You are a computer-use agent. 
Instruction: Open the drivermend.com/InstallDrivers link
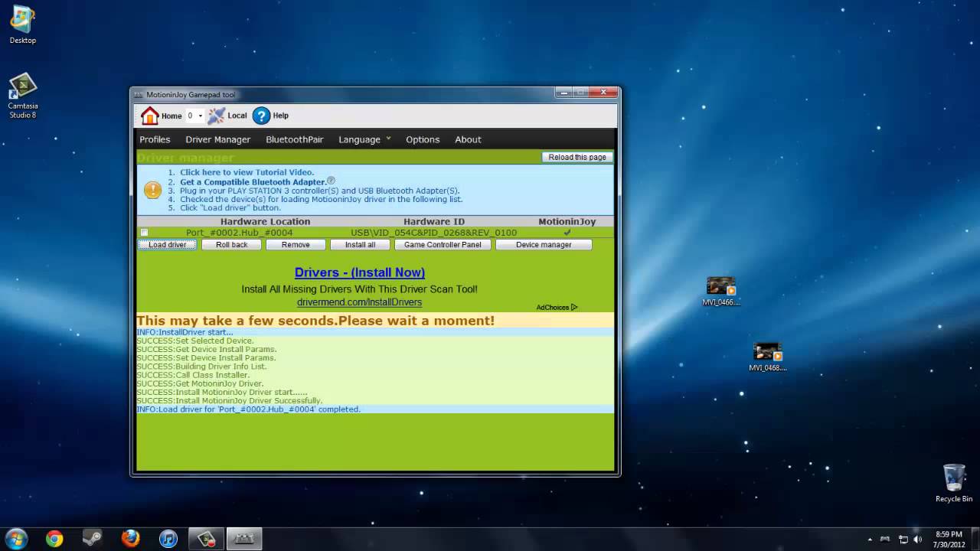(x=359, y=302)
